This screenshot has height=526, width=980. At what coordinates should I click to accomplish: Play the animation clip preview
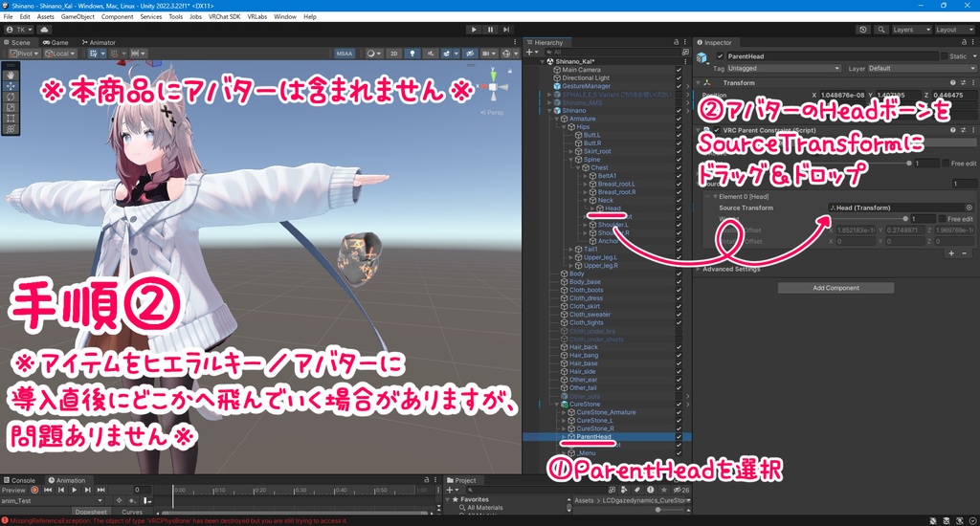[75, 491]
